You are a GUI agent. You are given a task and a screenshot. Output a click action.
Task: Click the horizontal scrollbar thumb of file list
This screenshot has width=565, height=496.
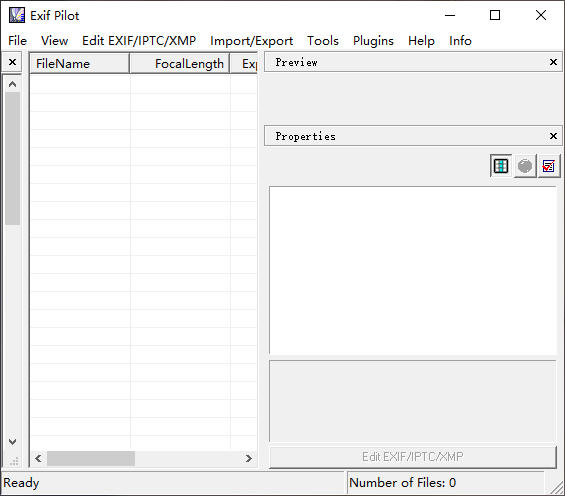[91, 458]
